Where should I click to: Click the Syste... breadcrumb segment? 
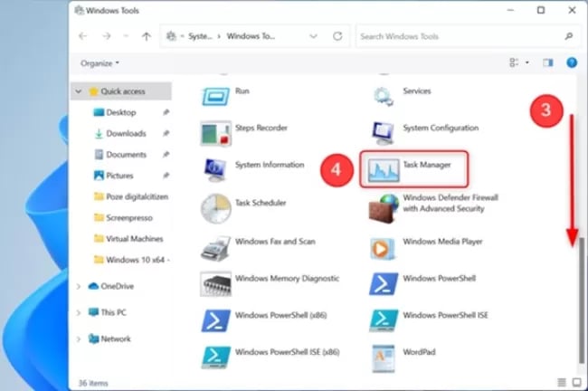point(200,36)
